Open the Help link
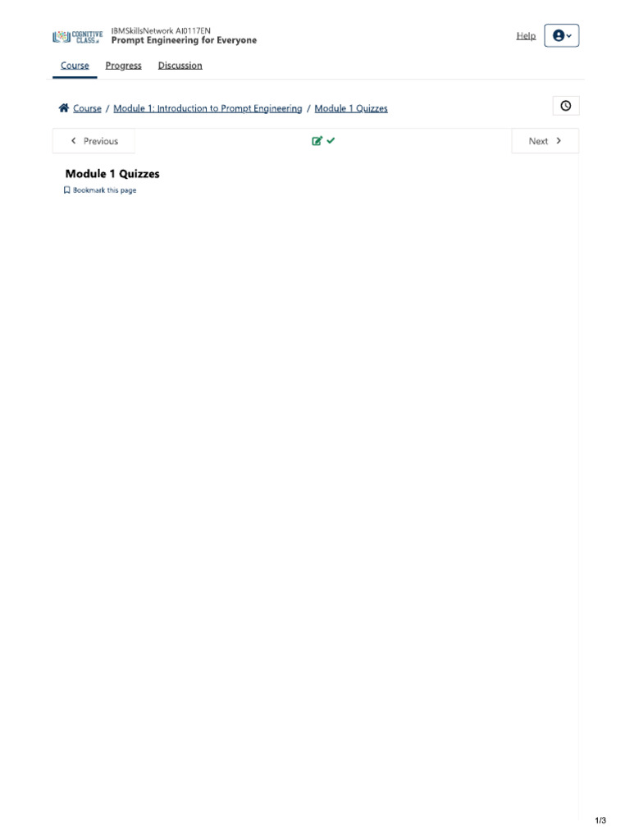The image size is (630, 840). click(526, 36)
